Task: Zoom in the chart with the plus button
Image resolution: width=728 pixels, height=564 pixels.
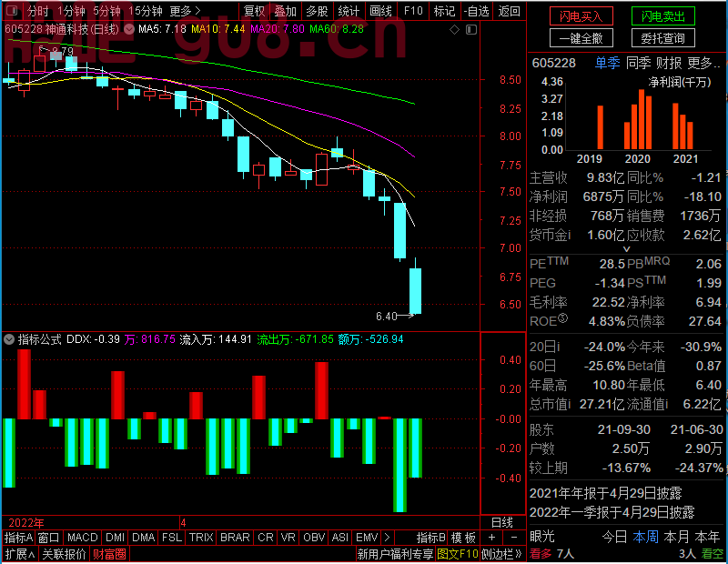Action: (x=491, y=538)
